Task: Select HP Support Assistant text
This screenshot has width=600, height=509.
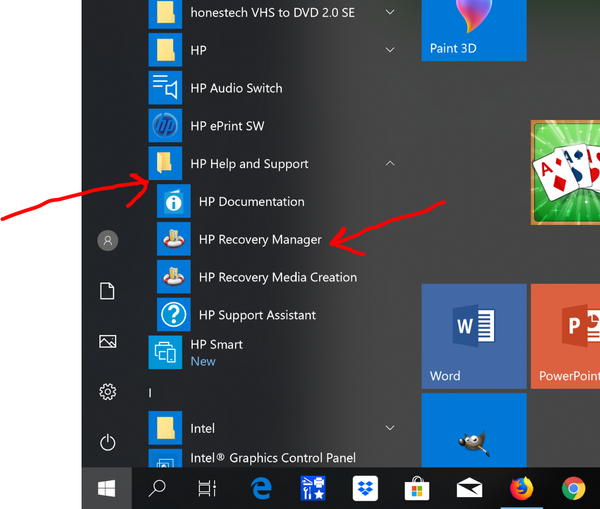Action: tap(258, 315)
